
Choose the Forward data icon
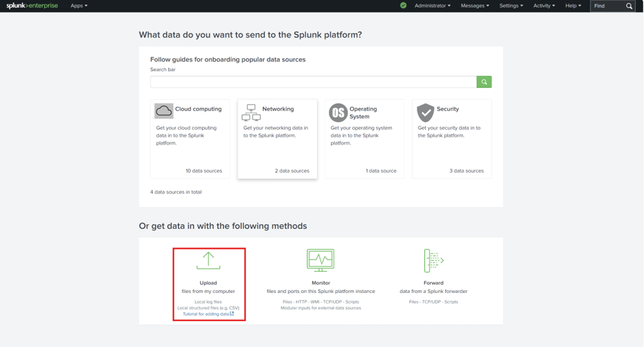coord(433,261)
